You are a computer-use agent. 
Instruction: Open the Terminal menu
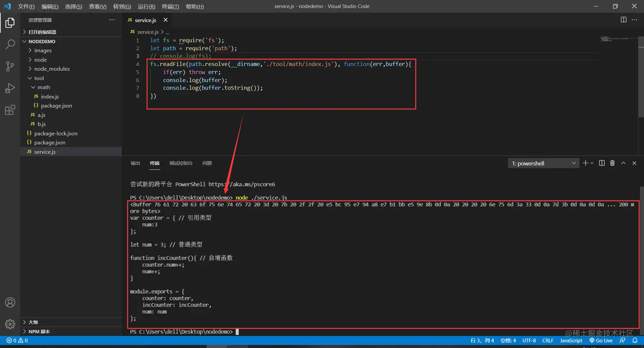(170, 6)
